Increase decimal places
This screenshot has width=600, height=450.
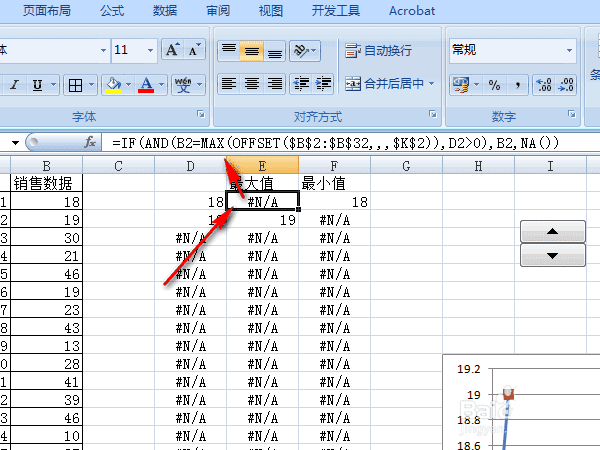543,85
